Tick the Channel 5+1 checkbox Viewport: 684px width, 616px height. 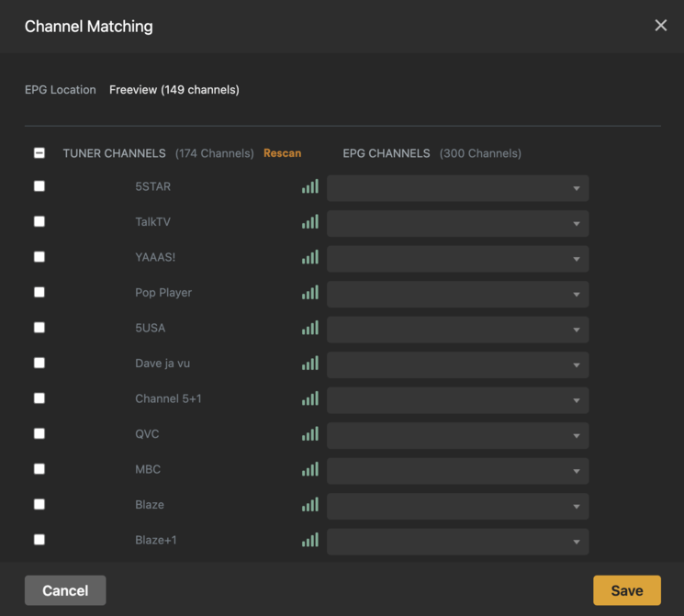pyautogui.click(x=39, y=398)
